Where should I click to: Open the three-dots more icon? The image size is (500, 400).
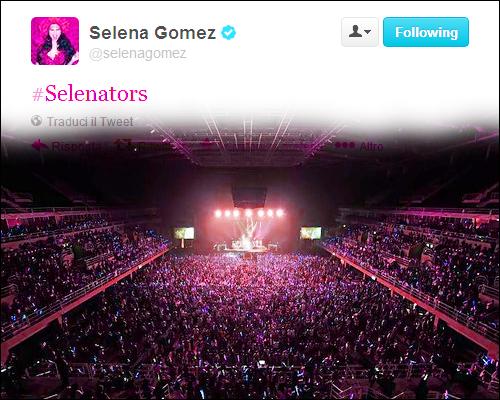[344, 146]
